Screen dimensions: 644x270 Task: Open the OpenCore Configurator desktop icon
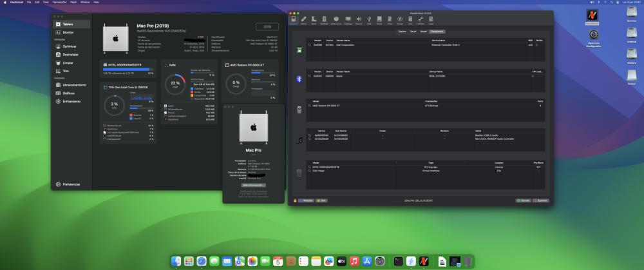click(594, 38)
